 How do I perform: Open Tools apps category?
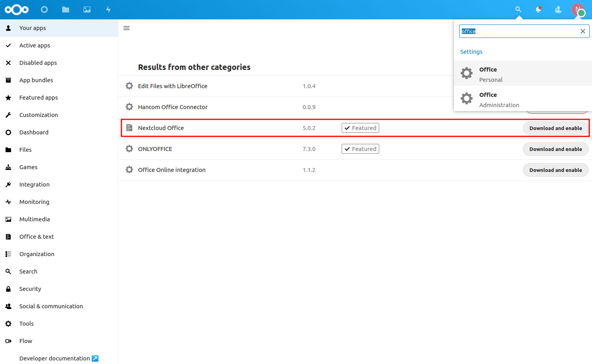coord(59,324)
